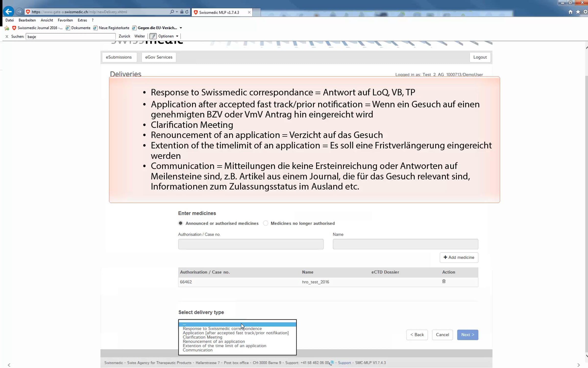Screen dimensions: 588x368
Task: Open the Bearbeiten menu
Action: pyautogui.click(x=27, y=20)
